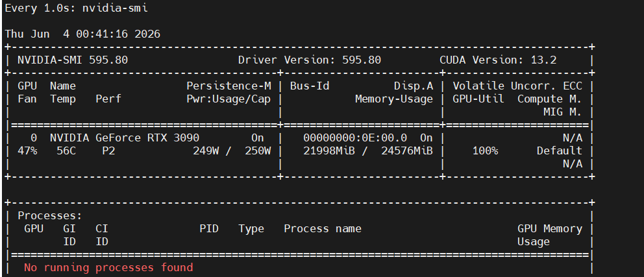Click the 'Memory-Usage' column header
This screenshot has height=277, width=644.
coord(394,99)
